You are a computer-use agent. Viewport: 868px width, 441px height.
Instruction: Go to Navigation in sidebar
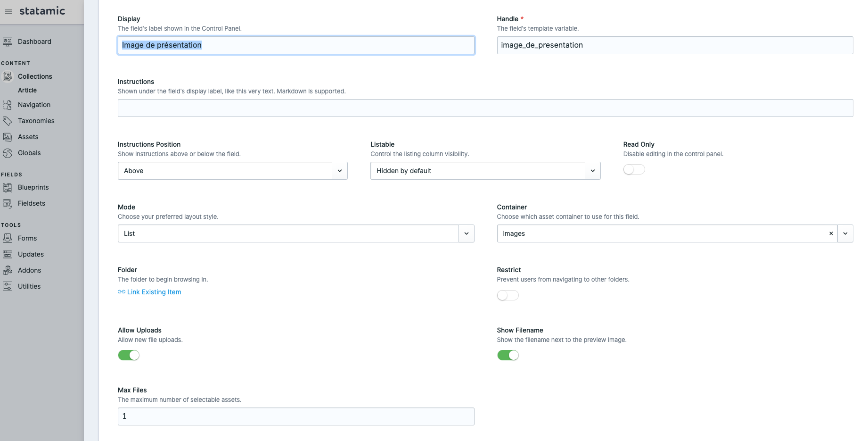pyautogui.click(x=34, y=105)
